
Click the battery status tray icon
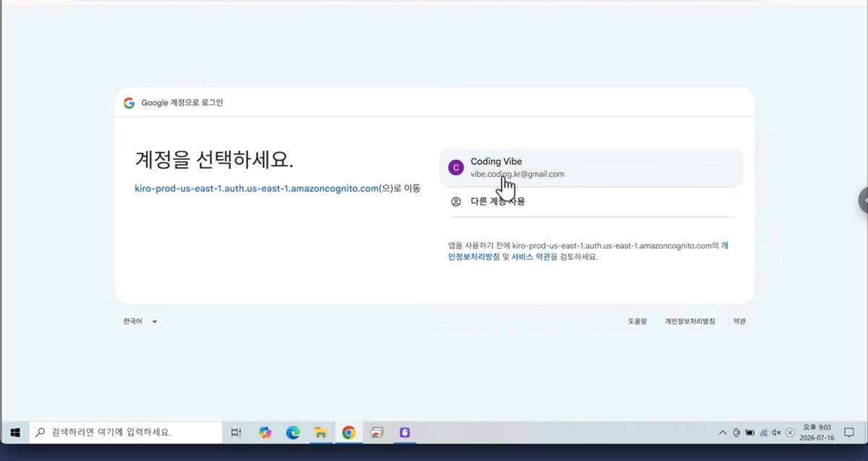(x=750, y=433)
